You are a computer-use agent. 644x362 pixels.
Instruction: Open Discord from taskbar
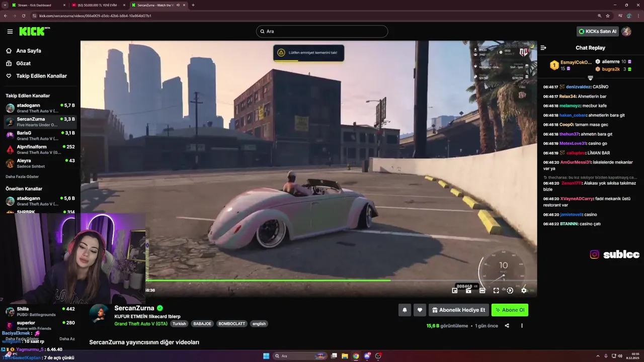(x=367, y=356)
